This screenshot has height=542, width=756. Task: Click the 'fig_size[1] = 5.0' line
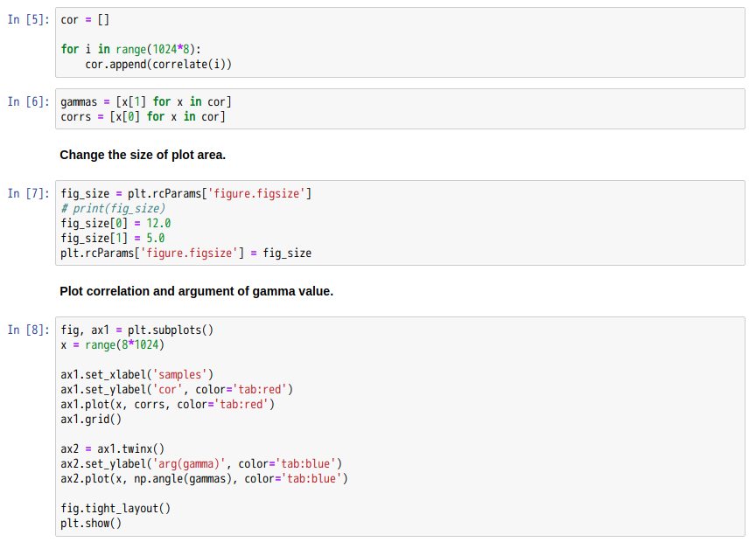[x=113, y=239]
